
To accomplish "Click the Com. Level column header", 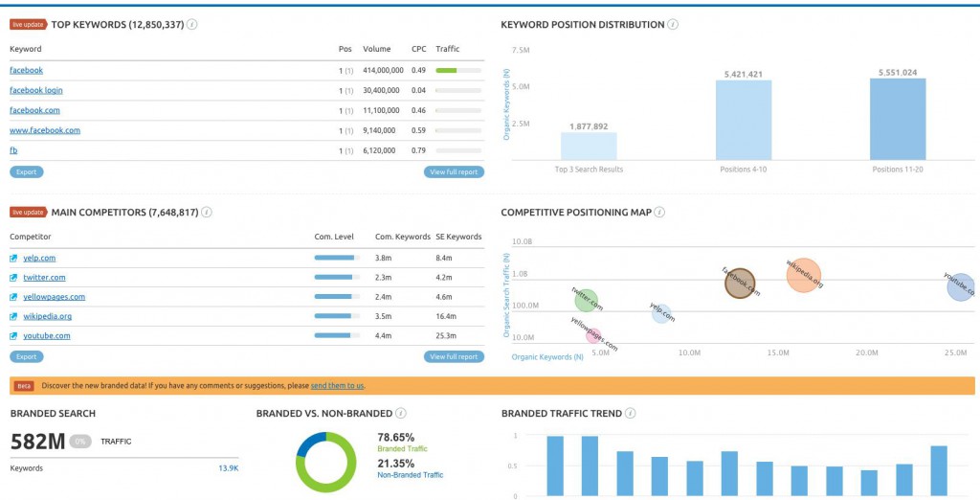I will click(334, 237).
